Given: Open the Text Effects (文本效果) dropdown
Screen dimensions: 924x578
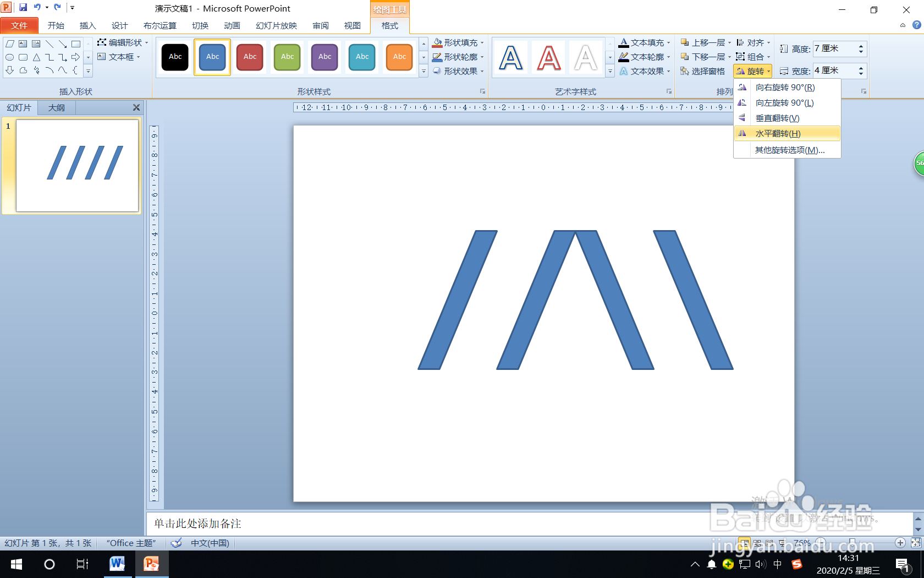Looking at the screenshot, I should 644,72.
